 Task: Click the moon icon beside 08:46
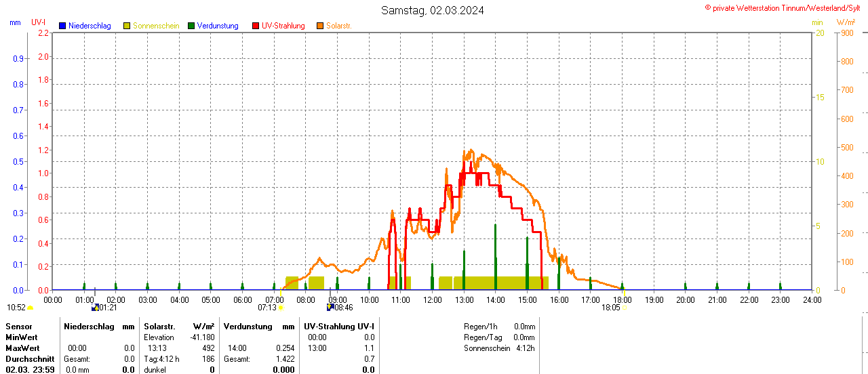click(330, 308)
